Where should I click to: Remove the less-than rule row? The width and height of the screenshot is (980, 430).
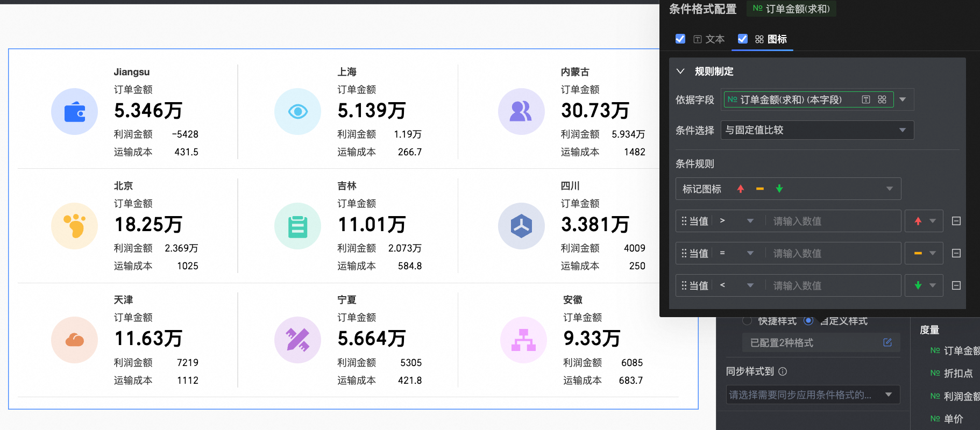click(956, 285)
